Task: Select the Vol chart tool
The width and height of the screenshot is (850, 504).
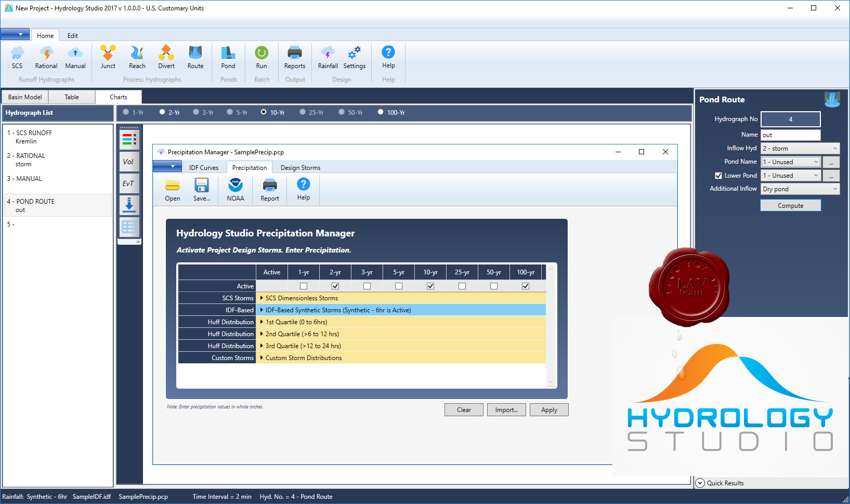Action: [129, 162]
